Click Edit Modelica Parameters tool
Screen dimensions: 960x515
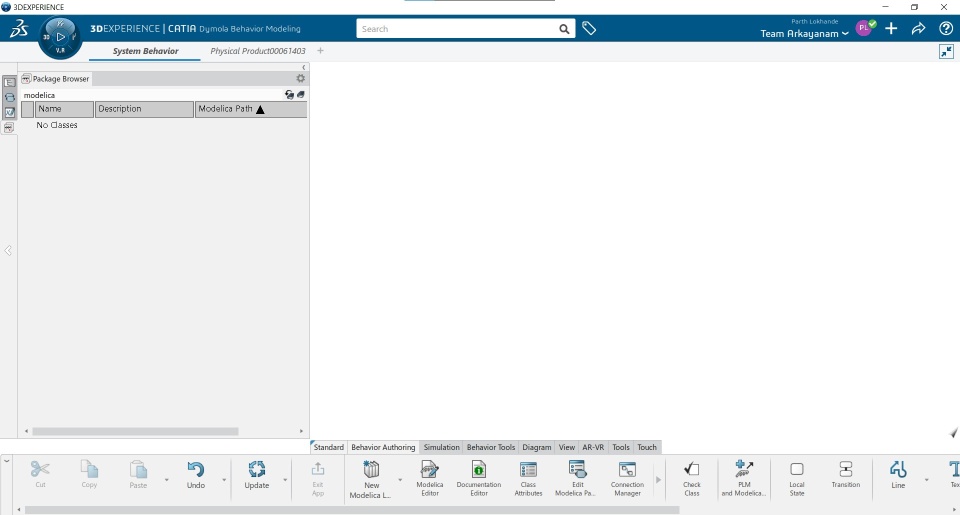click(x=576, y=478)
